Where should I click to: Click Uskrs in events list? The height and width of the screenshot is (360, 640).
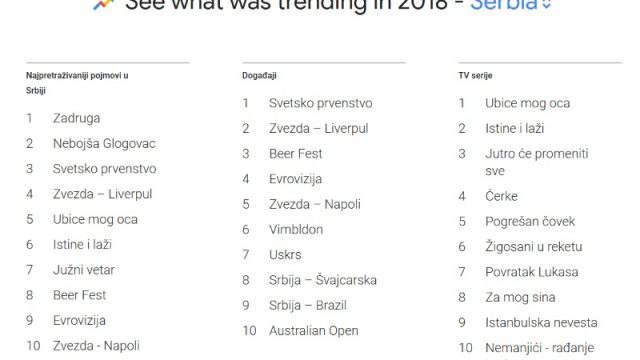click(x=285, y=255)
